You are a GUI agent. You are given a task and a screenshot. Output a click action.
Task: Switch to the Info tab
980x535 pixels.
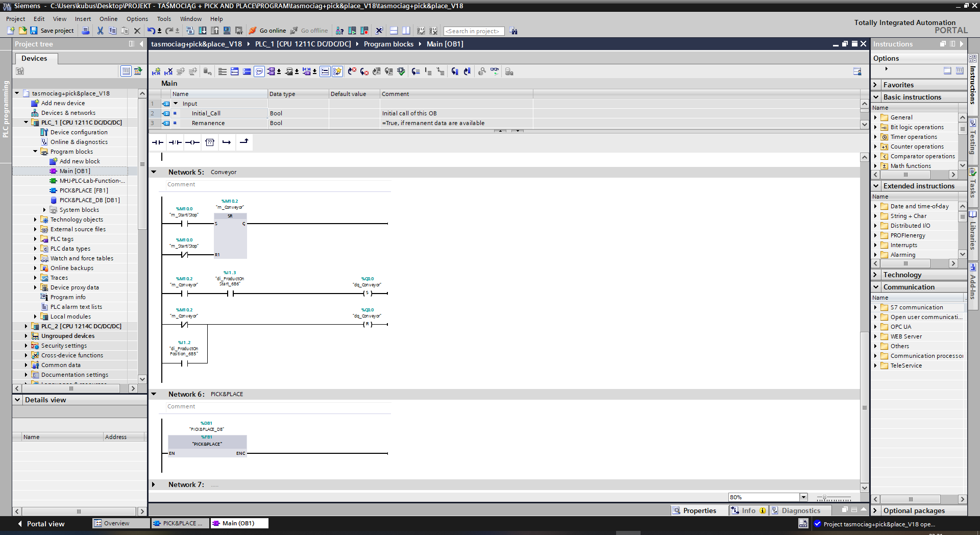748,510
